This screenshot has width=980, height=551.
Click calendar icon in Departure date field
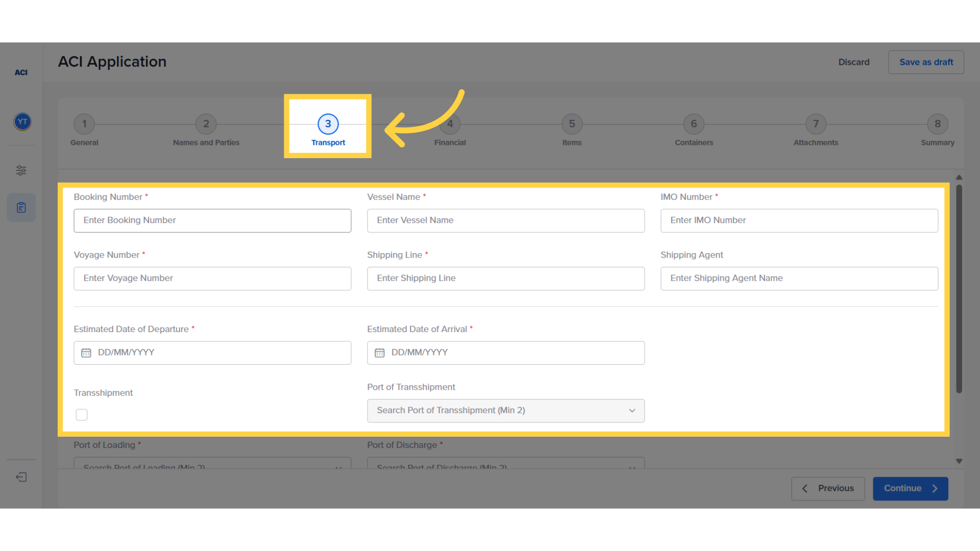(86, 353)
